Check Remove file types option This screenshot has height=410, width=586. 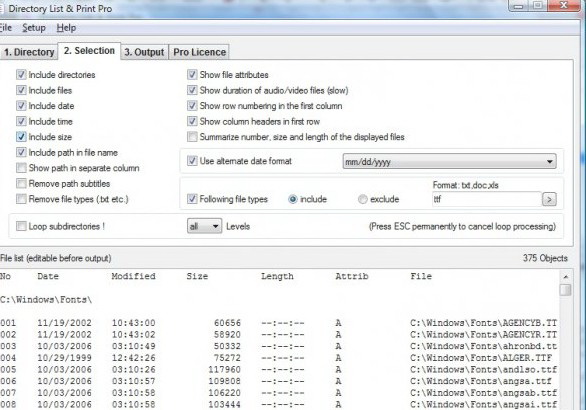click(x=21, y=199)
